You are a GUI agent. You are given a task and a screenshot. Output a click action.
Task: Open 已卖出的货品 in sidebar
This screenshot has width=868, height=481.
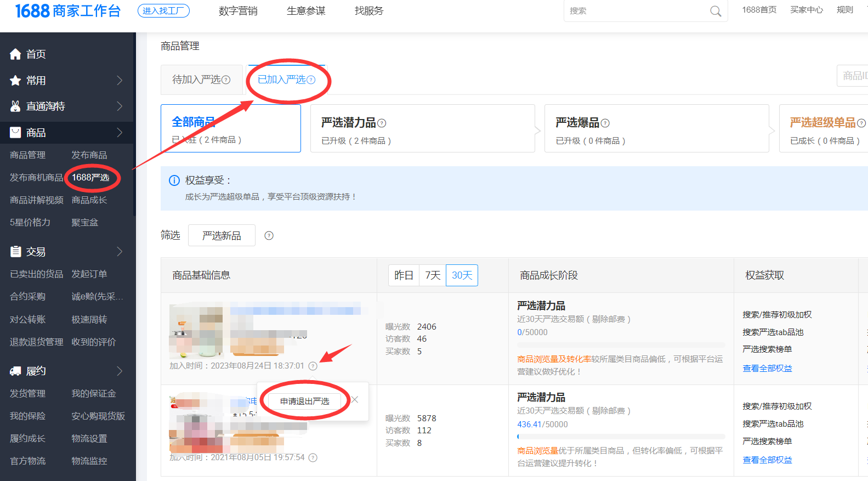pos(36,274)
